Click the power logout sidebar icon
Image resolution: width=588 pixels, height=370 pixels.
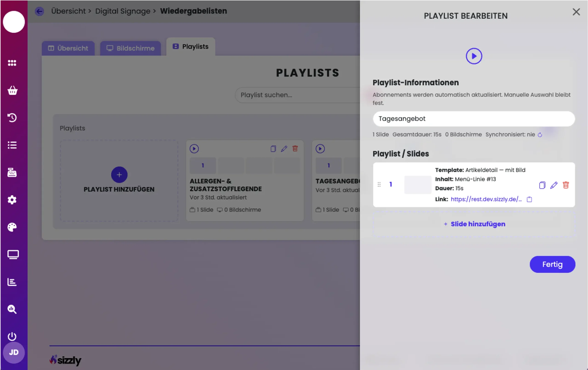click(12, 336)
